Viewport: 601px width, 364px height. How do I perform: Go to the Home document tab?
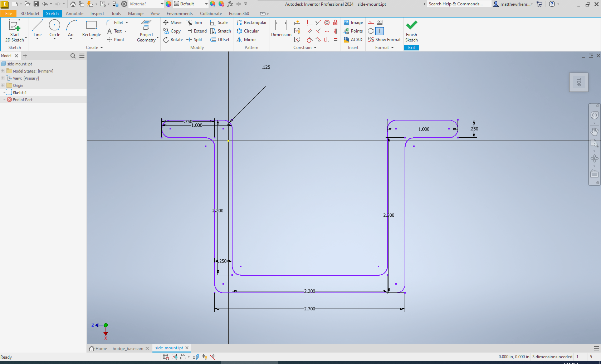[98, 349]
